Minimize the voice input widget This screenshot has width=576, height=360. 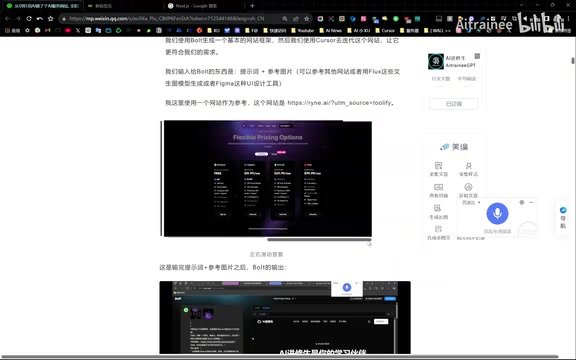click(531, 202)
